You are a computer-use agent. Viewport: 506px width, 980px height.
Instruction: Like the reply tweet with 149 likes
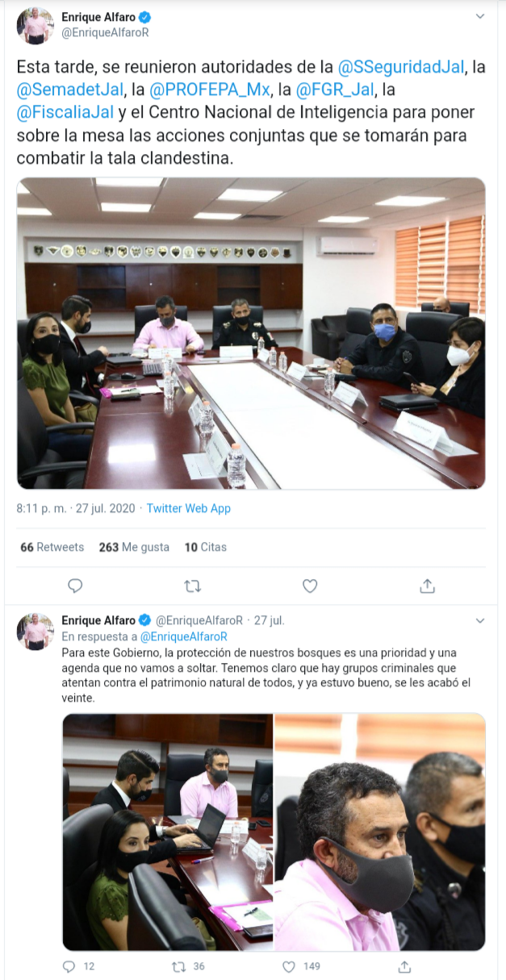click(x=301, y=966)
